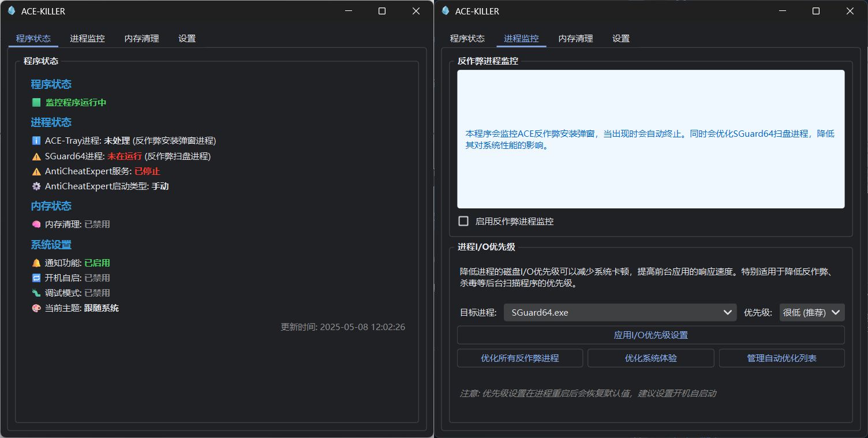Maximize the left ACE-KILLER window

381,11
